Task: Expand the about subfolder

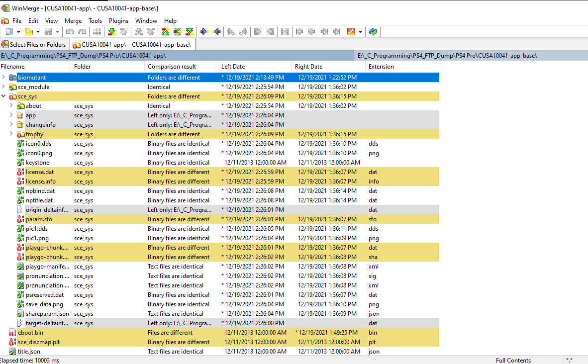Action: click(11, 105)
